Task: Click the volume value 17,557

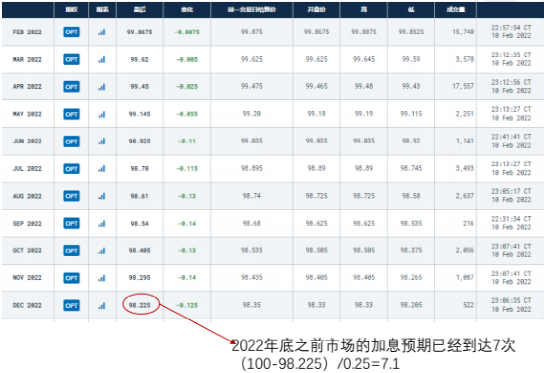Action: point(463,86)
